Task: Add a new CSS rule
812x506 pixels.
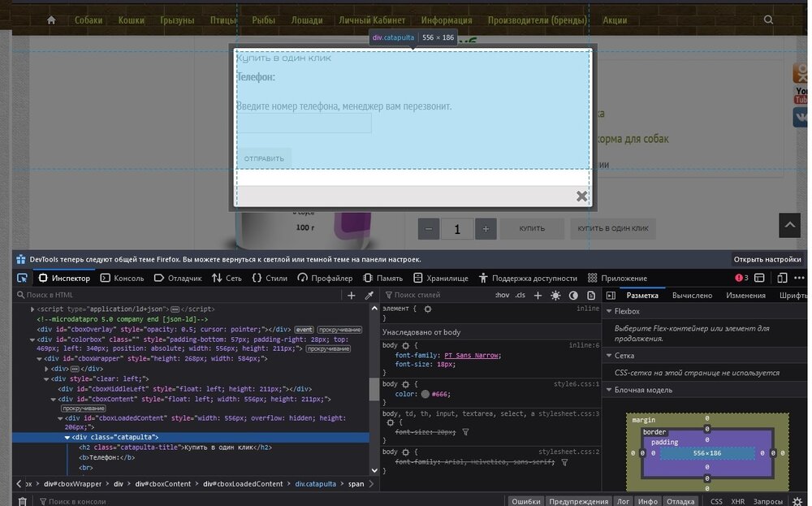Action: point(539,296)
